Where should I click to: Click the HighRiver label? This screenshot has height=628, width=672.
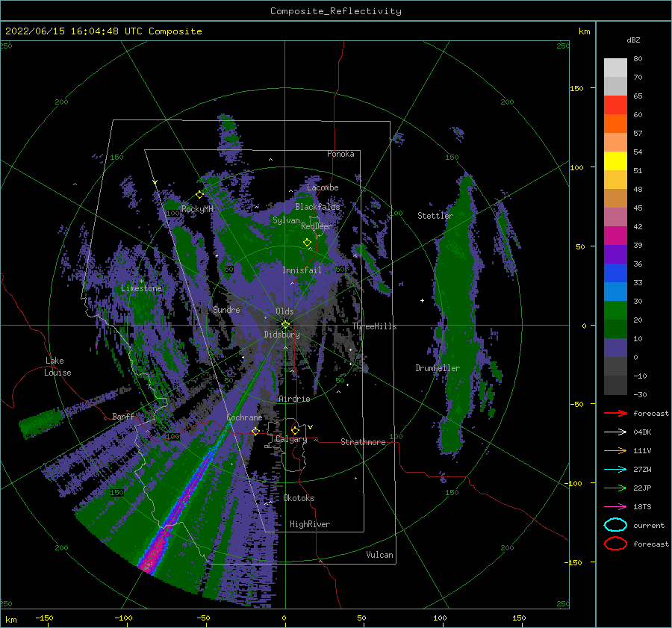click(310, 524)
